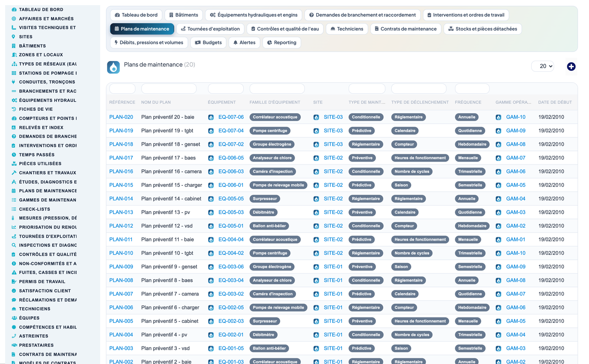589x364 pixels.
Task: Click the Temps passés clock icon
Action: (14, 155)
